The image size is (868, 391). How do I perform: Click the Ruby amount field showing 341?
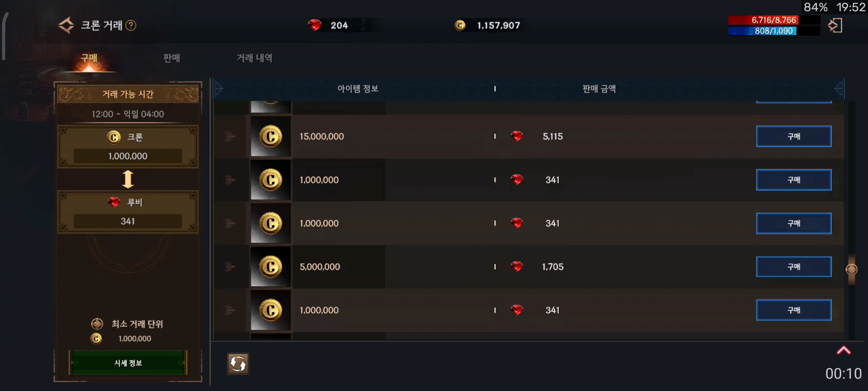pos(128,221)
